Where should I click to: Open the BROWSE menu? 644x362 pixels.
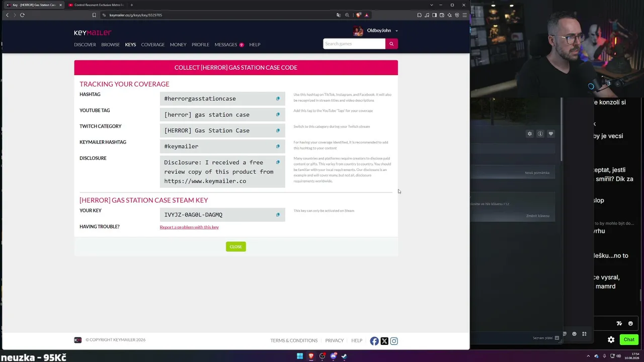pos(110,45)
